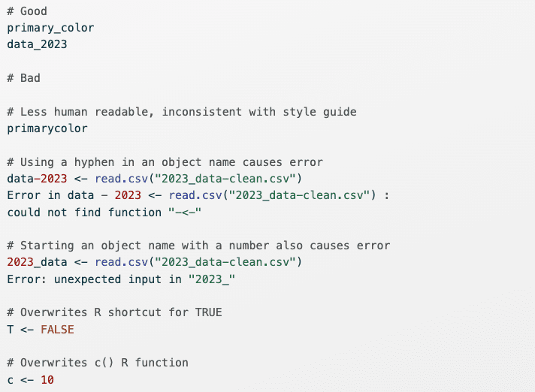Click the '# Bad' comment line
The image size is (535, 392).
point(23,78)
